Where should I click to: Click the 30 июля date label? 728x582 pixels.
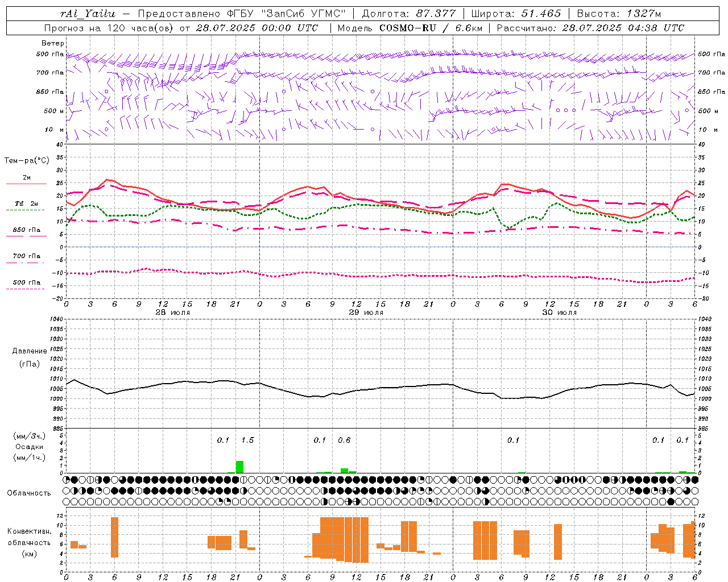560,313
